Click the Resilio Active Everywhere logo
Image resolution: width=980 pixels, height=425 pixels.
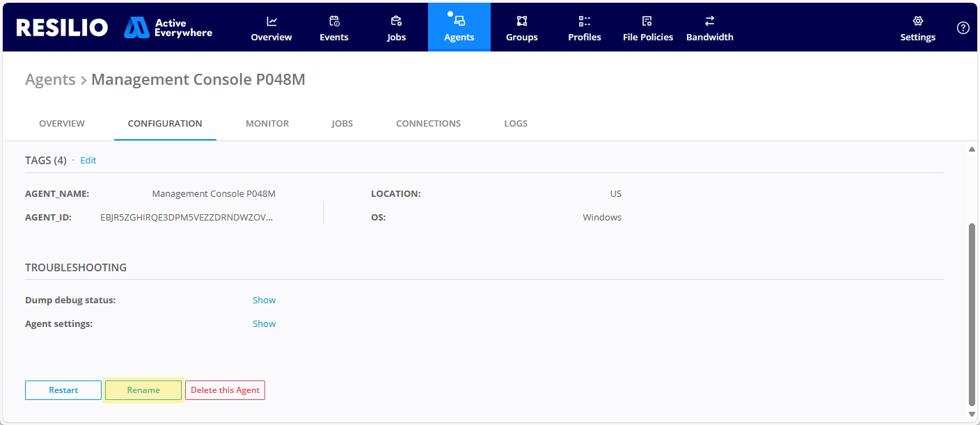[x=114, y=28]
